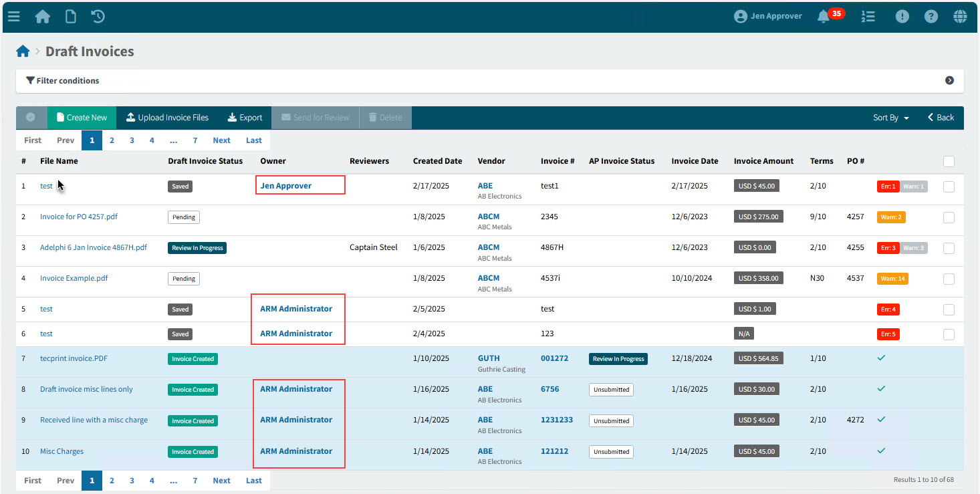Image resolution: width=980 pixels, height=494 pixels.
Task: Click the Create New button
Action: pyautogui.click(x=82, y=118)
